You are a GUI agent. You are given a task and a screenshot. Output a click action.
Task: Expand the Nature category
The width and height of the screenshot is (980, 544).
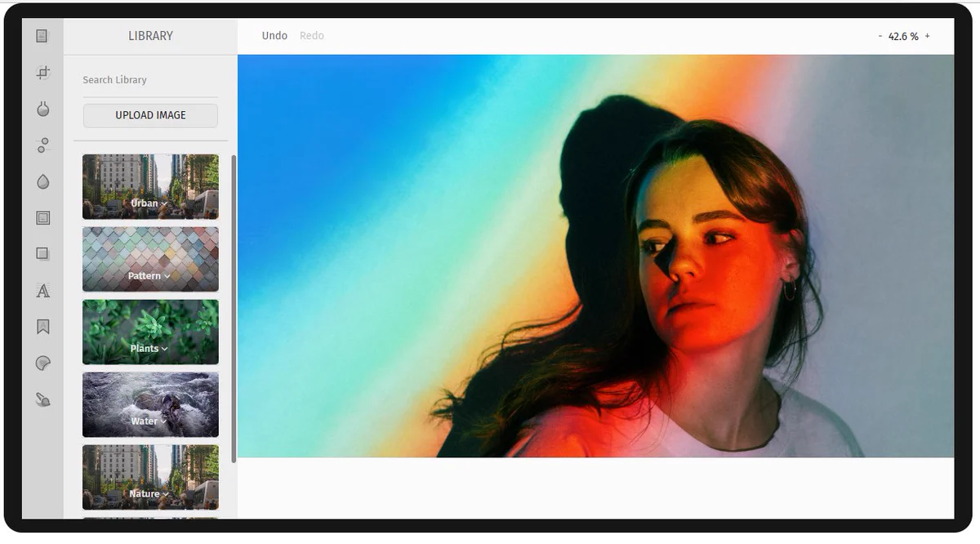point(150,477)
